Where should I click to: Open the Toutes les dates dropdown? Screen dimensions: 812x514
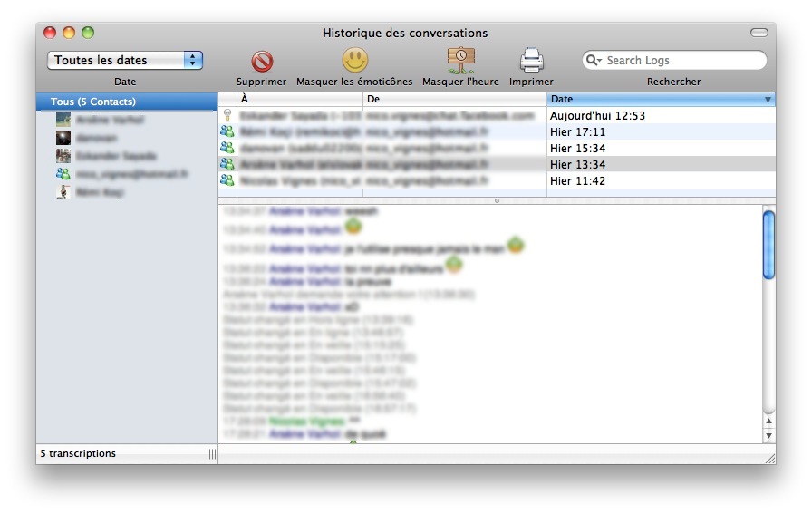point(125,61)
